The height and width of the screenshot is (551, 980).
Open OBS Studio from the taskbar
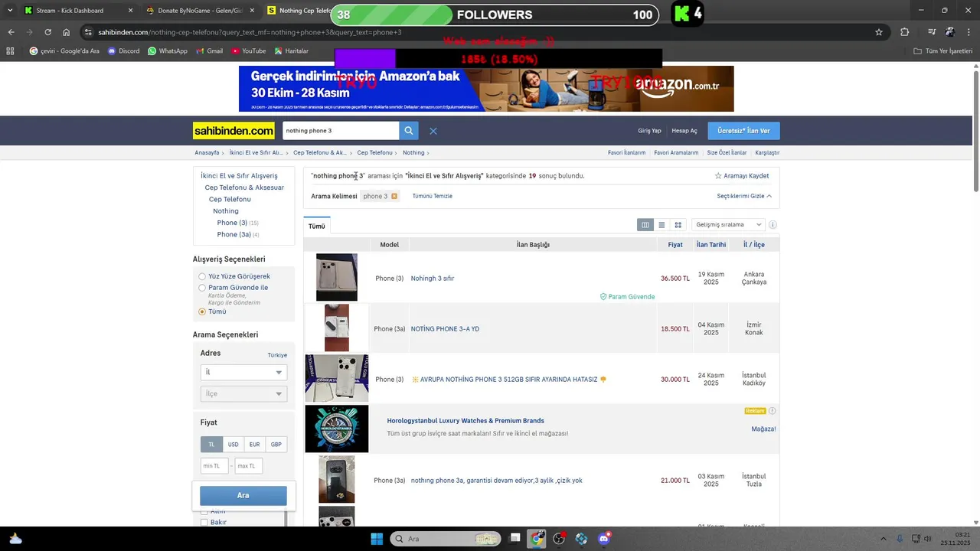559,539
